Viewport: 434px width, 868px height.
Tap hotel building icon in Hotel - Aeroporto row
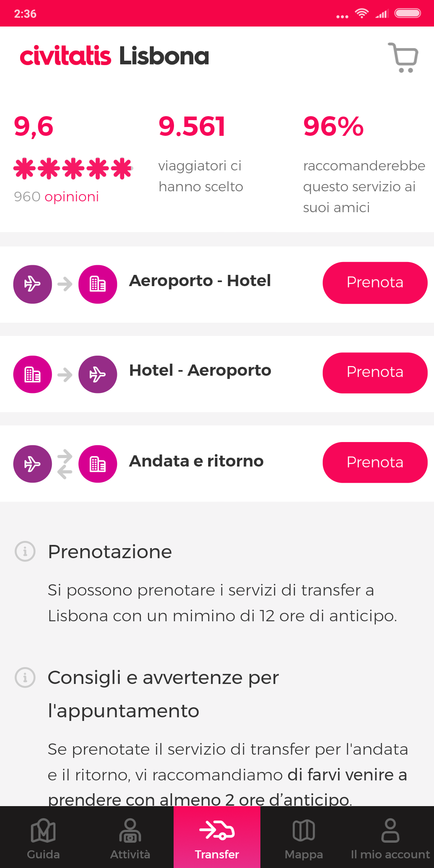pos(33,375)
